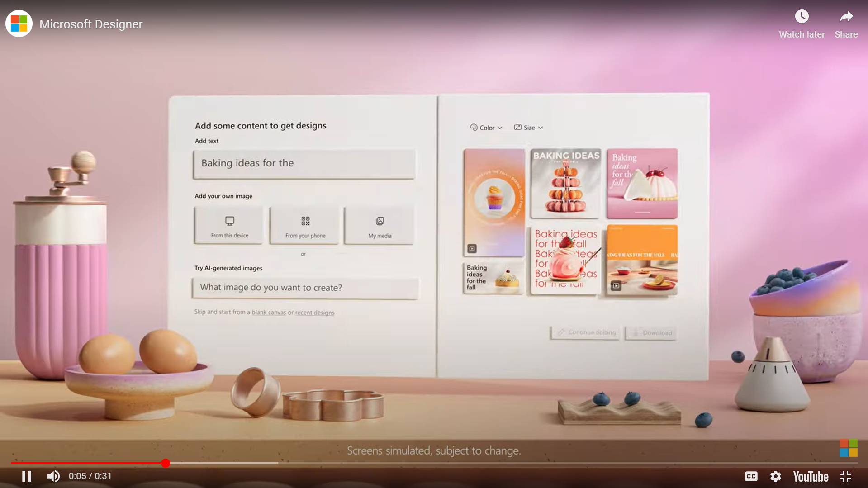
Task: Select the "From this device" upload option
Action: coord(228,225)
